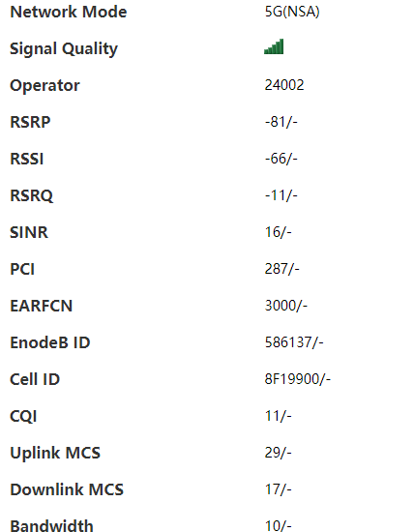The image size is (414, 532).
Task: Select the RSRP value -81/-
Action: pyautogui.click(x=281, y=122)
